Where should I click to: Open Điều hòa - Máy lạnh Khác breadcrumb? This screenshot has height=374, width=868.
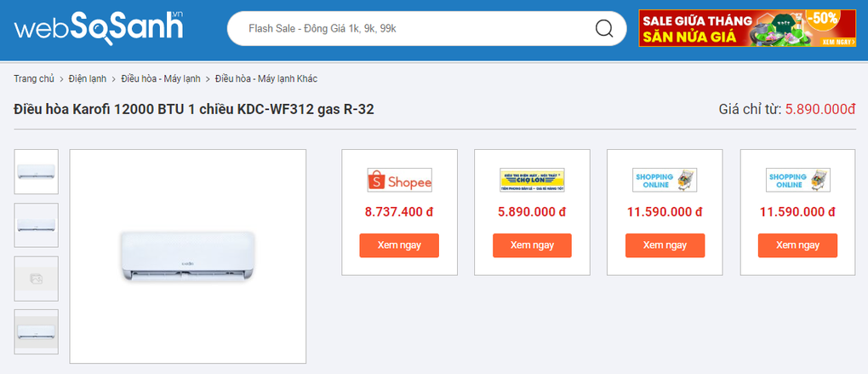(266, 78)
